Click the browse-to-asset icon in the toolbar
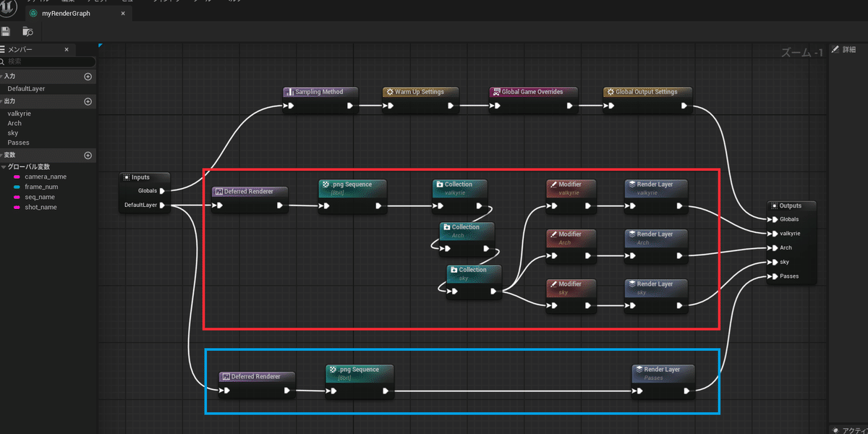 tap(27, 31)
